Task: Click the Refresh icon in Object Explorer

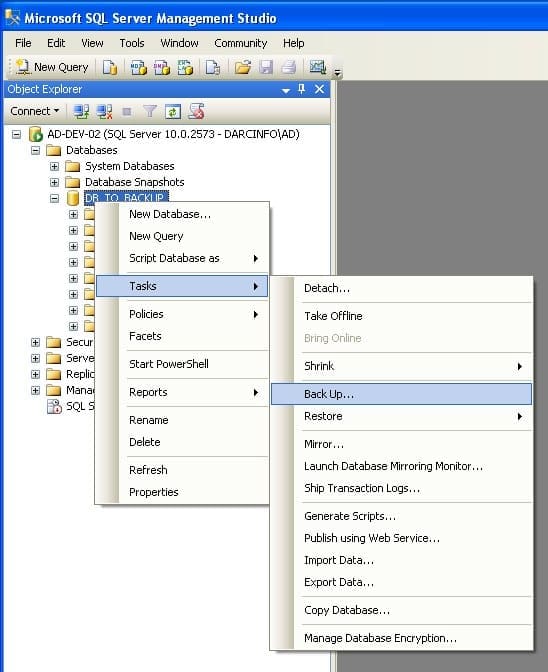Action: click(x=173, y=112)
